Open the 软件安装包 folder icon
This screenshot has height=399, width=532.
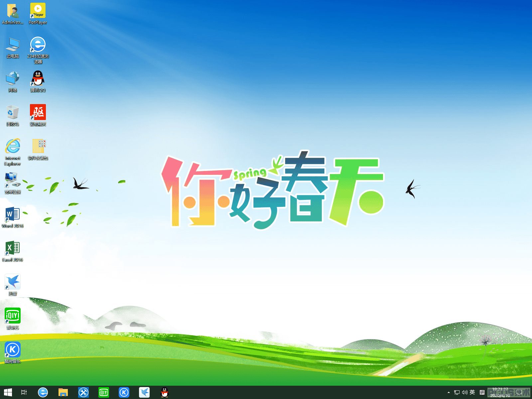coord(38,149)
